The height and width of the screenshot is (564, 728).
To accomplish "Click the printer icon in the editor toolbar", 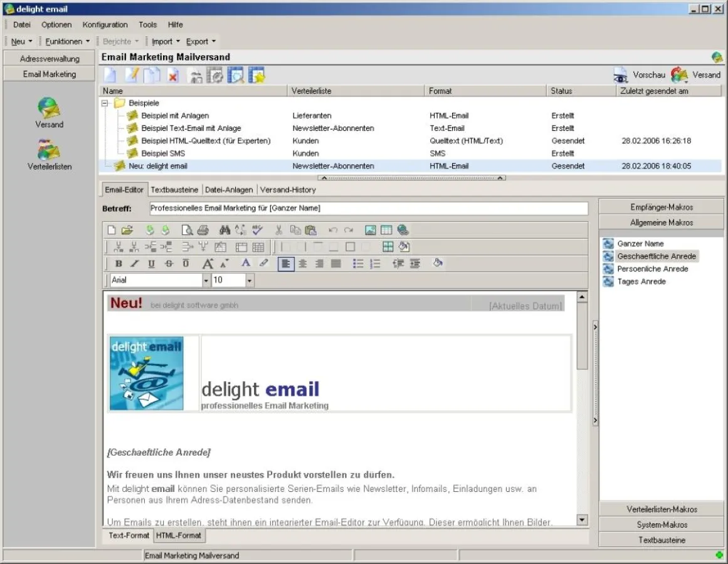I will coord(203,230).
